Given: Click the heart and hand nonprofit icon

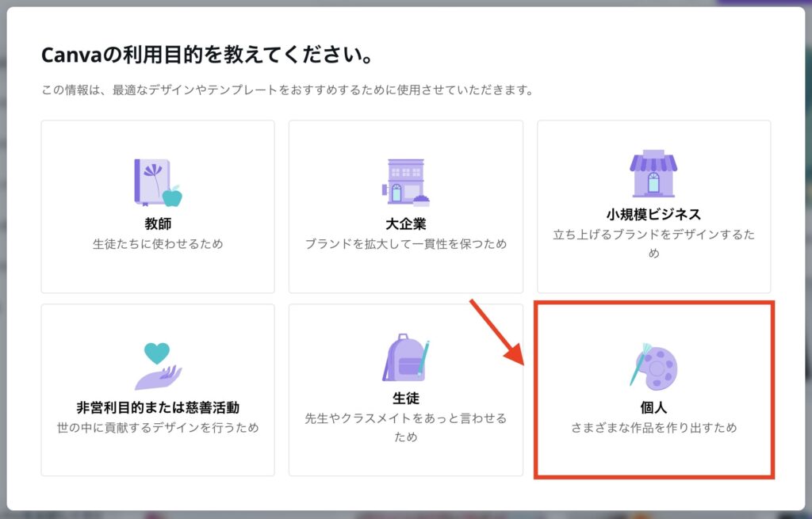Looking at the screenshot, I should pos(158,366).
